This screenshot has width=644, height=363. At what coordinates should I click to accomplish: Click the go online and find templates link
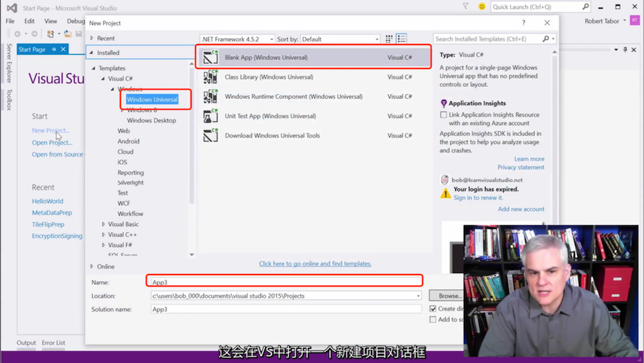coord(315,264)
